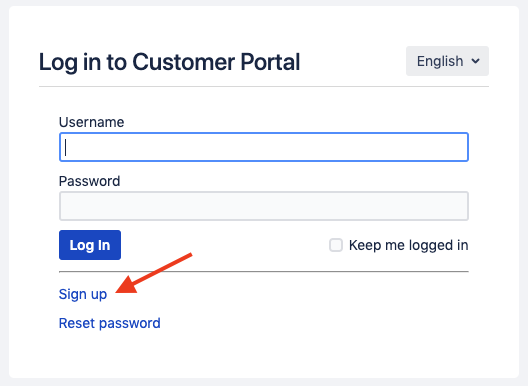528x386 pixels.
Task: Submit the form with Log In
Action: tap(90, 245)
